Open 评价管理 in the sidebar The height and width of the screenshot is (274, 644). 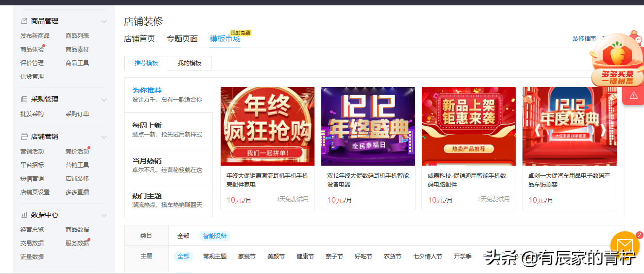(32, 63)
